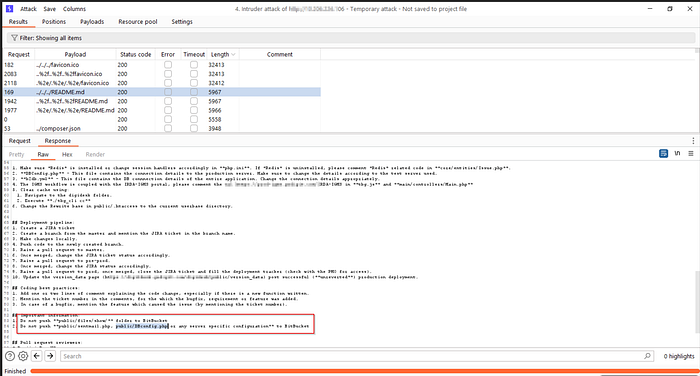Image resolution: width=700 pixels, height=376 pixels.
Task: Toggle Error checkbox for request 2083
Action: pos(168,74)
